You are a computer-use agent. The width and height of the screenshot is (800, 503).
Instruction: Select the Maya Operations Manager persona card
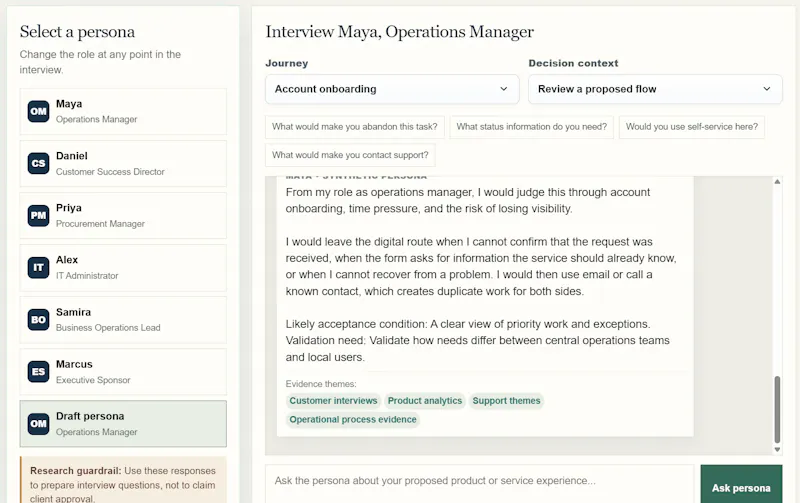[x=123, y=111]
